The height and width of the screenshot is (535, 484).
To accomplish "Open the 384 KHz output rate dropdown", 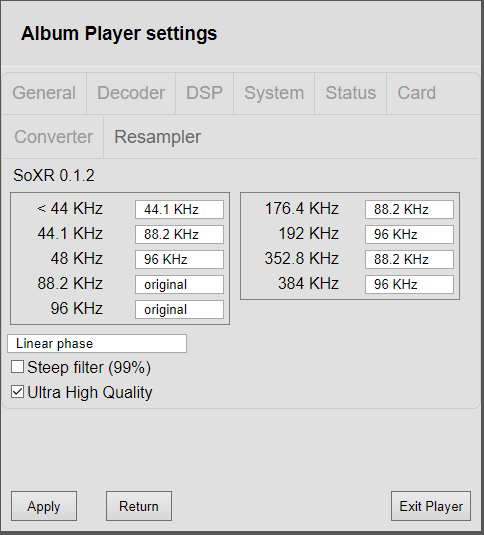I will [409, 284].
